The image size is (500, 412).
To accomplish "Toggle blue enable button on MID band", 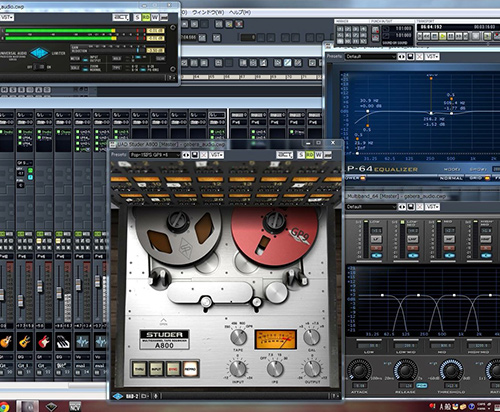I will point(450,256).
